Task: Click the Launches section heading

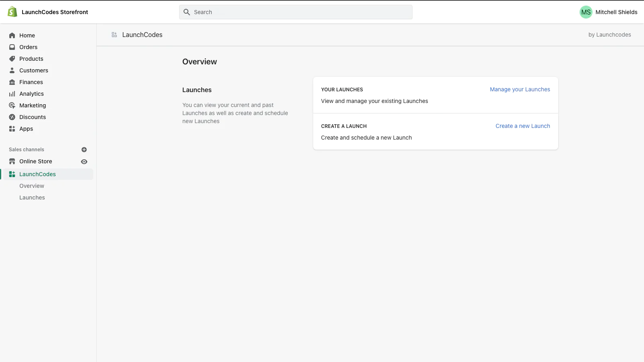Action: [x=197, y=90]
